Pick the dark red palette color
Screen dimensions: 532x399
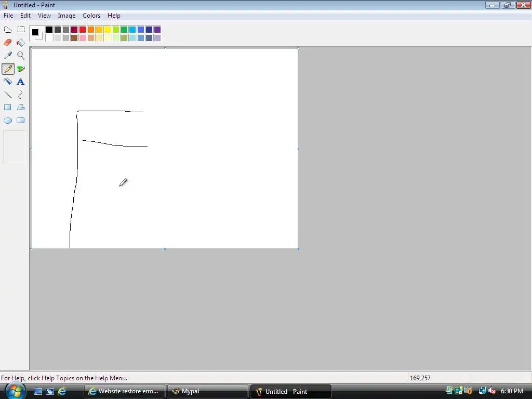[x=74, y=30]
